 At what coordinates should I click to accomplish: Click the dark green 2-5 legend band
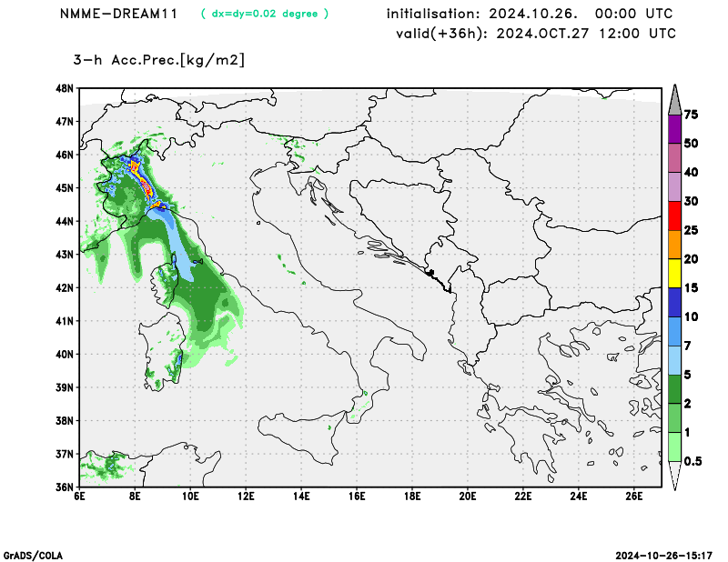[674, 389]
